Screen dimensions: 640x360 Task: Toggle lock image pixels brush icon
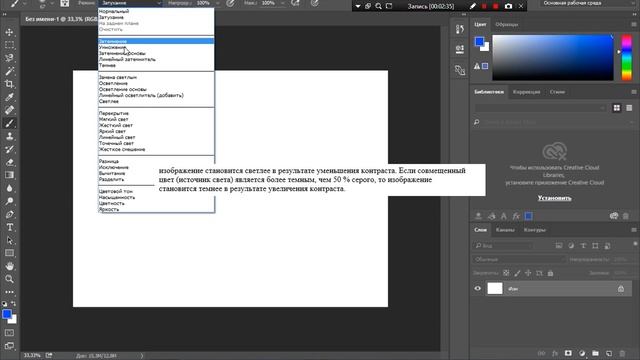(517, 273)
